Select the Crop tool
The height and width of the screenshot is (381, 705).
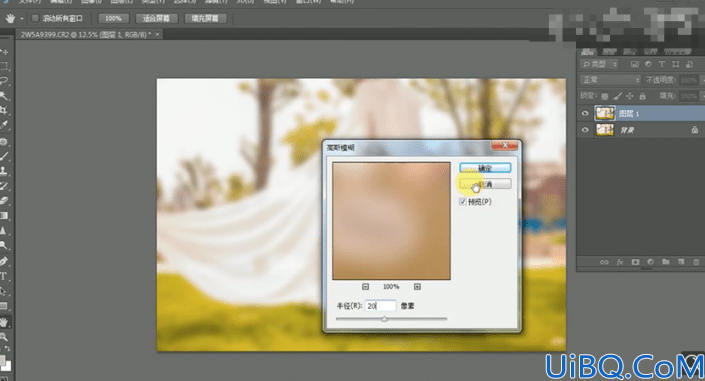(x=4, y=110)
